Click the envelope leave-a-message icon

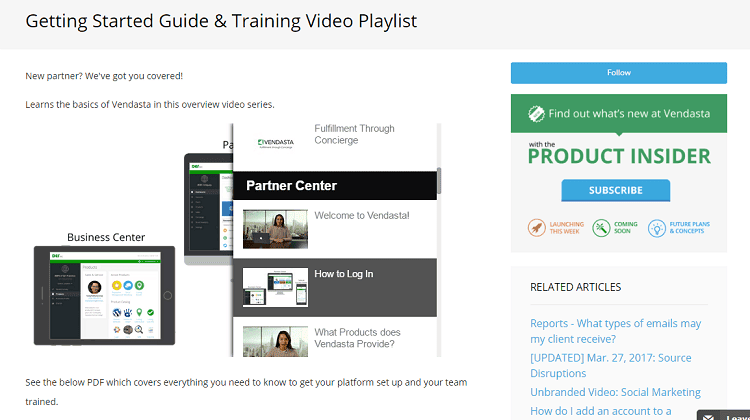pos(708,417)
